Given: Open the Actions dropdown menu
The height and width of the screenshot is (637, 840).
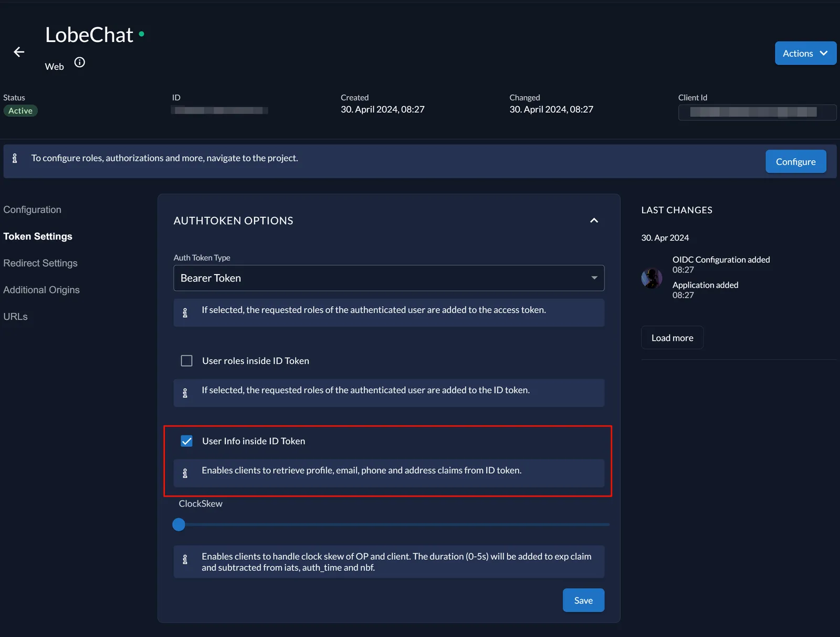Looking at the screenshot, I should click(x=805, y=53).
